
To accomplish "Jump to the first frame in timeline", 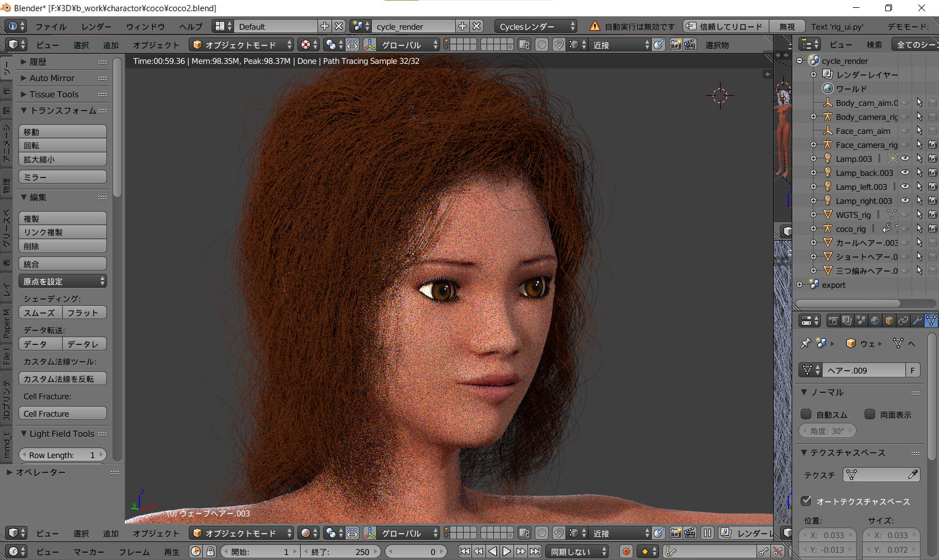I will (x=464, y=552).
